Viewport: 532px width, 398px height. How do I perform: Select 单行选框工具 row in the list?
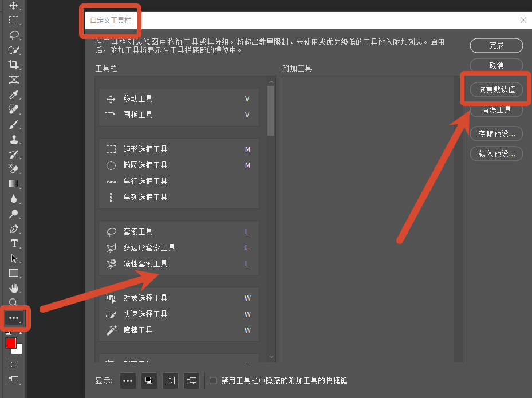[179, 181]
